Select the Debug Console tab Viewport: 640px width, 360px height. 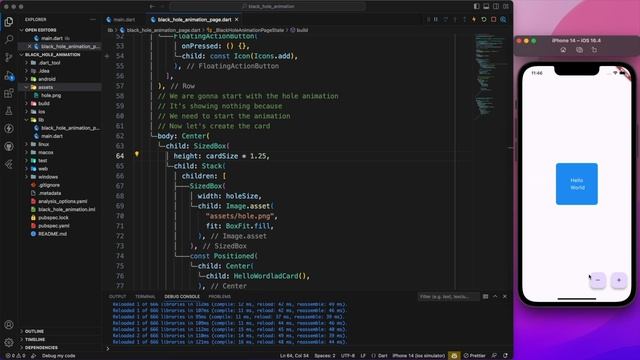[x=182, y=297]
